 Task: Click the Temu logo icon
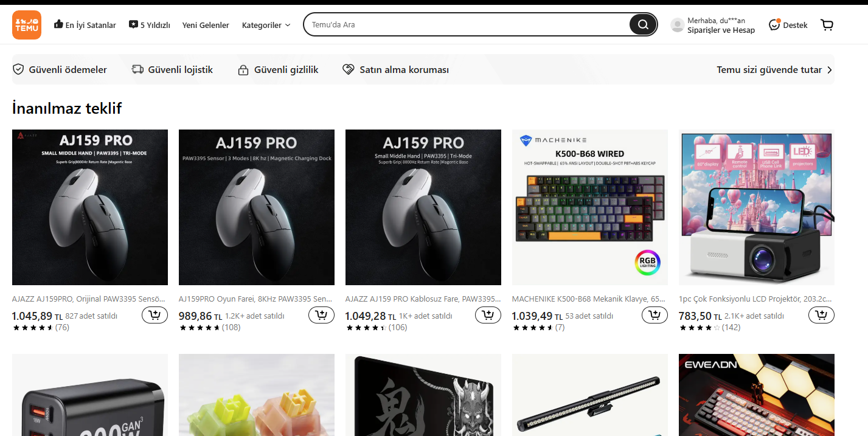(27, 25)
